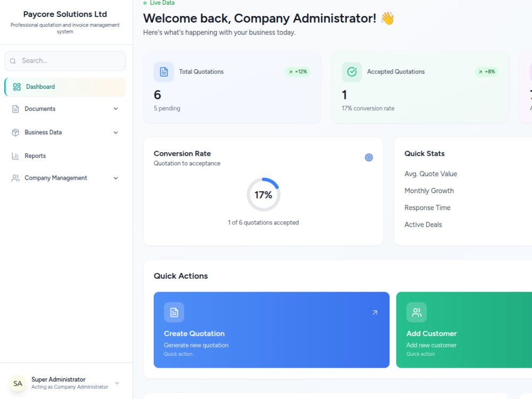Select Company Management in sidebar
Viewport: 532px width, 399px height.
(x=65, y=178)
